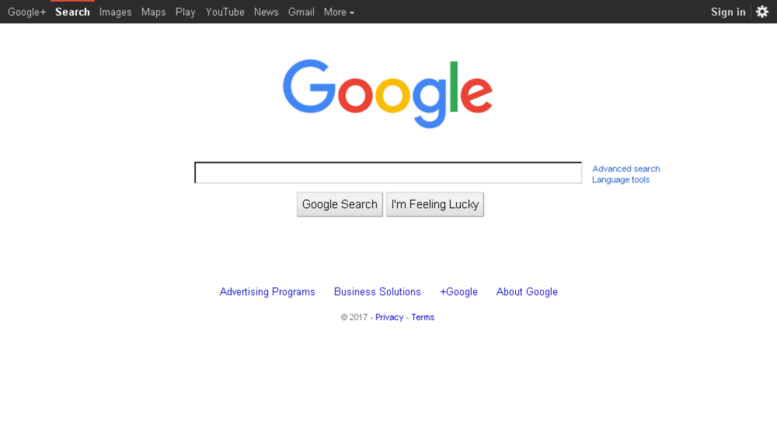Open the Language tools link
Image resolution: width=777 pixels, height=423 pixels.
click(x=620, y=180)
